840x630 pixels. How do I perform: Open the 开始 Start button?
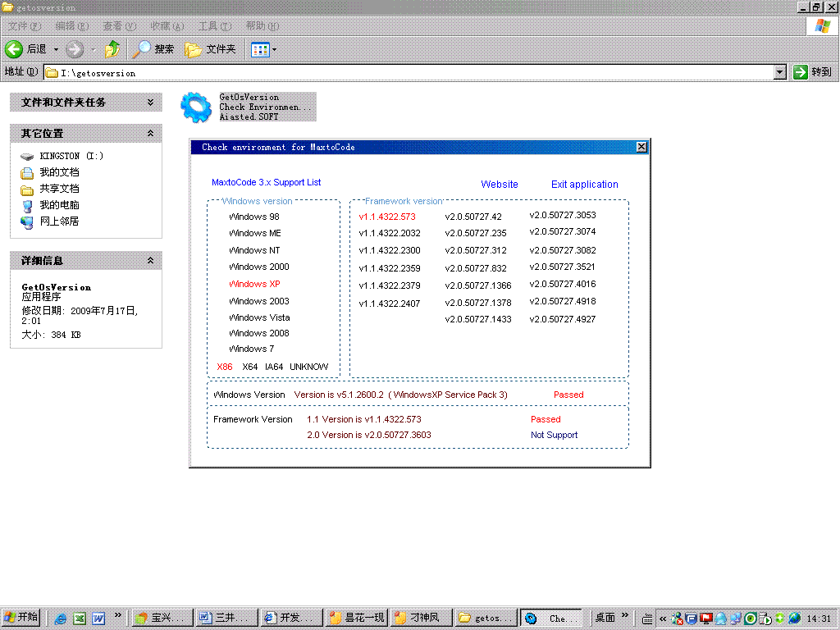(21, 618)
